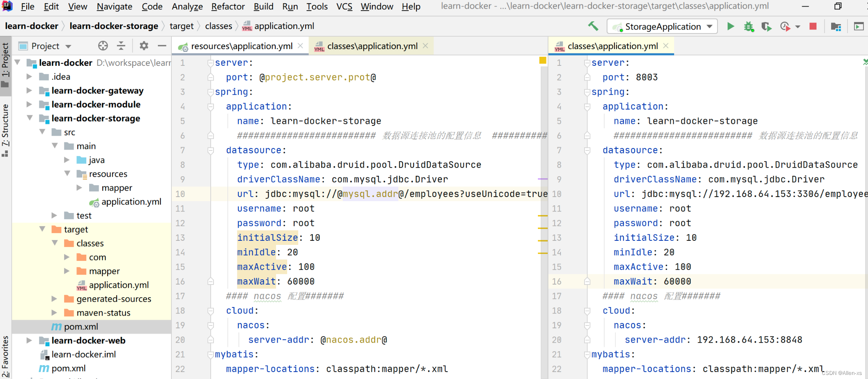
Task: Stop the running application with red square
Action: [x=813, y=26]
